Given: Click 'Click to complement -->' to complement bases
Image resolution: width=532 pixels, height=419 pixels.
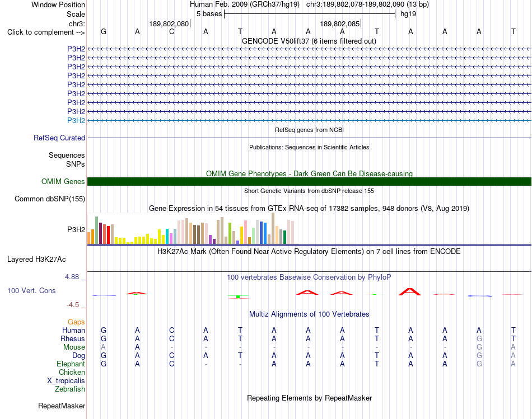Looking at the screenshot, I should point(46,32).
